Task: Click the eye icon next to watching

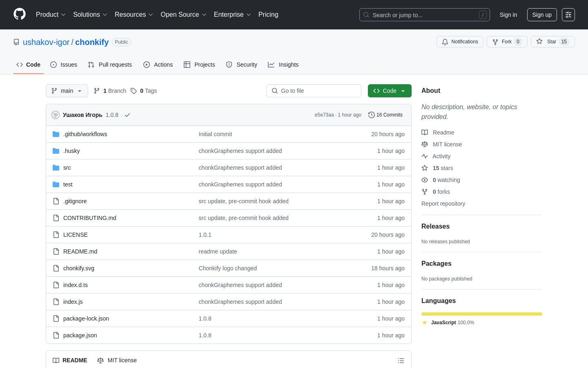Action: coord(425,180)
